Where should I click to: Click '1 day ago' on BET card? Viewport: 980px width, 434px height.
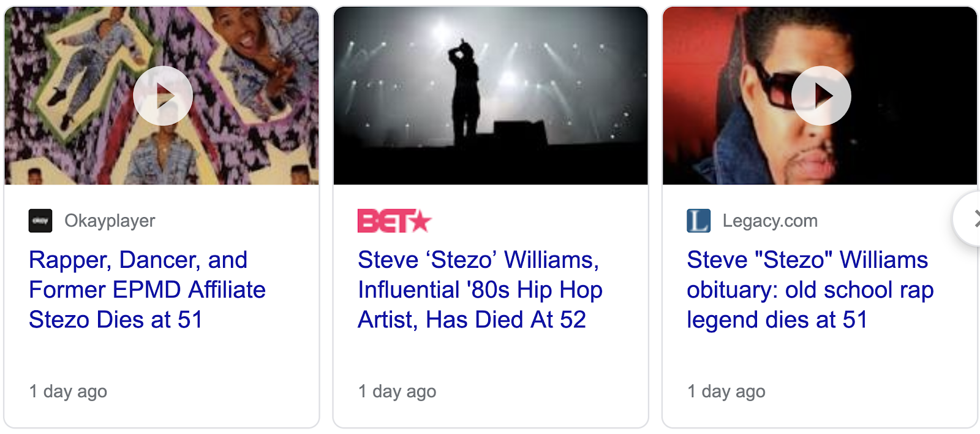397,391
